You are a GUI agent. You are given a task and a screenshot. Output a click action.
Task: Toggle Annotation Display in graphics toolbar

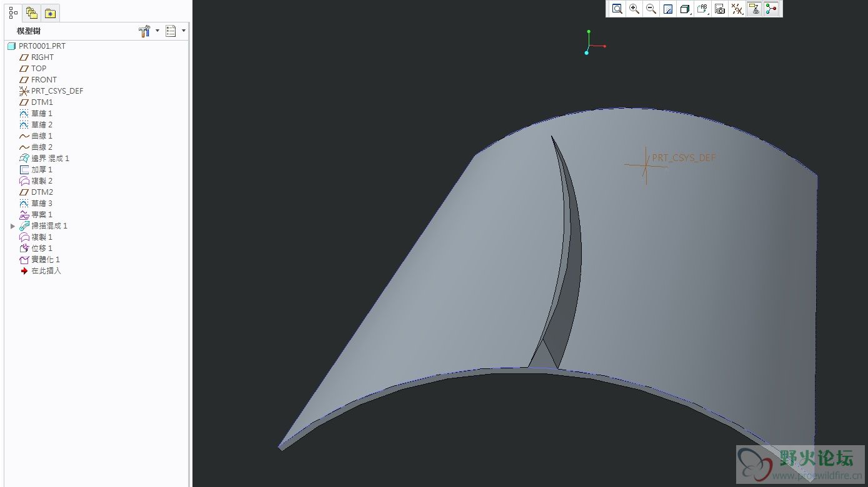[754, 9]
